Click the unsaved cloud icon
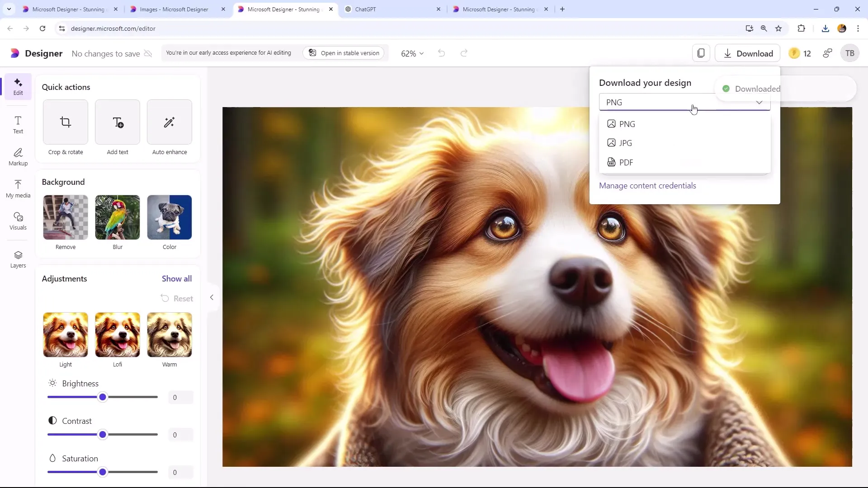The image size is (868, 488). coord(148,53)
